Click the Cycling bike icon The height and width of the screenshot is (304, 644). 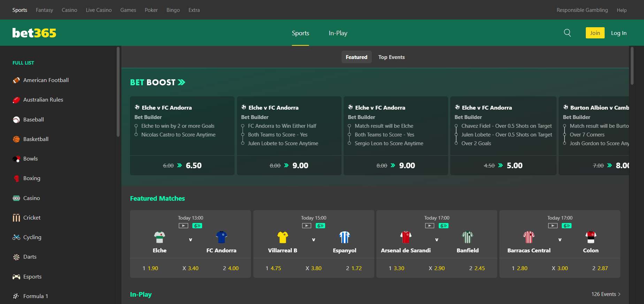tap(16, 237)
